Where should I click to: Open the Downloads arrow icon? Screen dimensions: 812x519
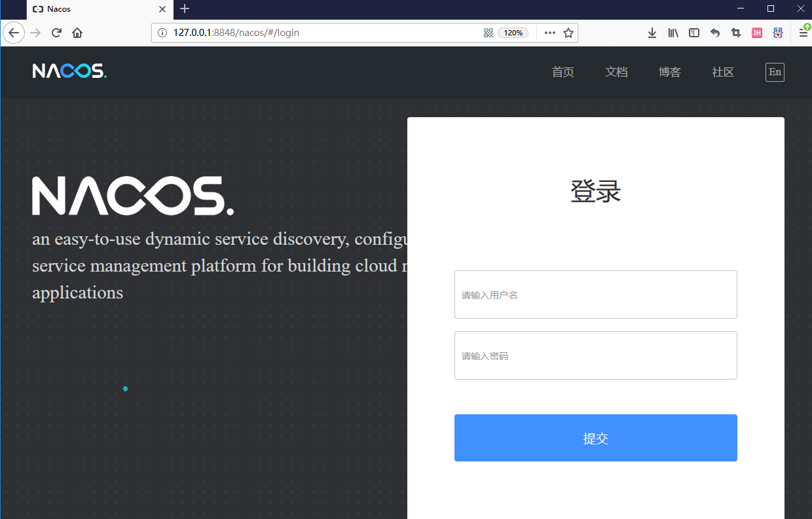[652, 33]
